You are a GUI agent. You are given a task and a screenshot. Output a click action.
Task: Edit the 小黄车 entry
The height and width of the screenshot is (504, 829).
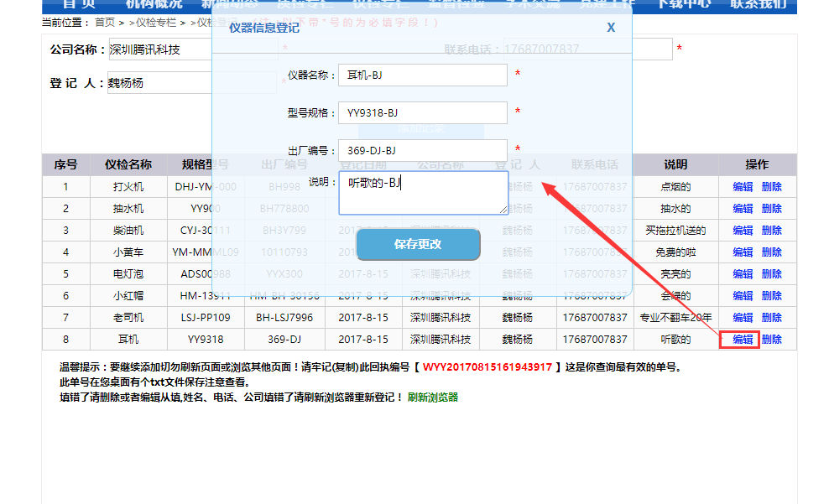743,252
